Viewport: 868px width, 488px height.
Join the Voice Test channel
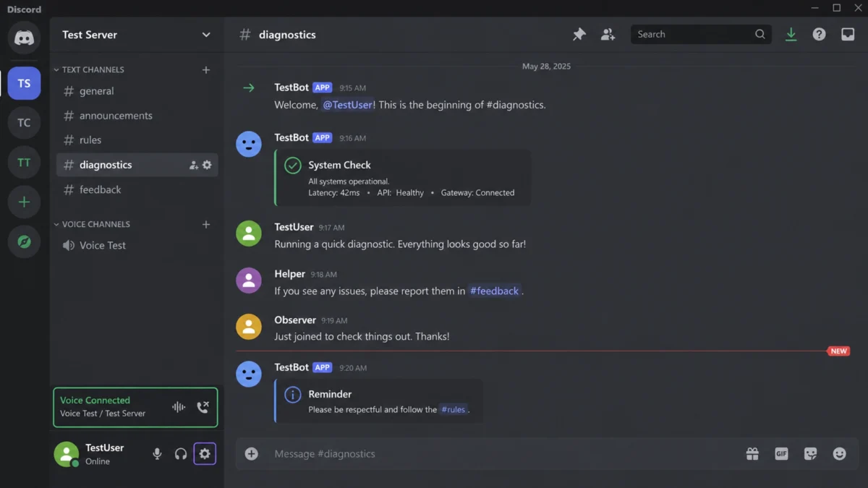(x=137, y=245)
